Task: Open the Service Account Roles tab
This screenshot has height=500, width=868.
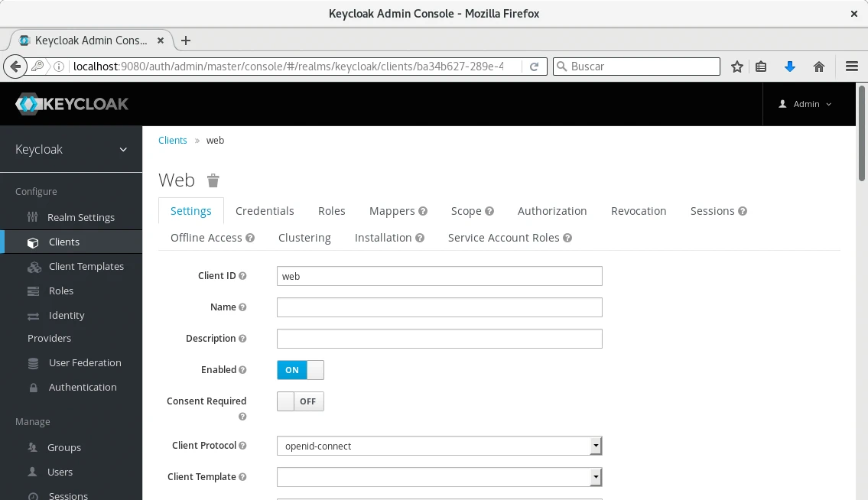Action: coord(503,238)
